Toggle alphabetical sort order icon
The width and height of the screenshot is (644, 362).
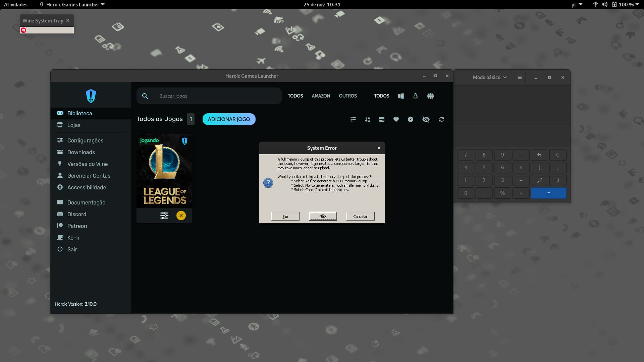[x=368, y=119]
